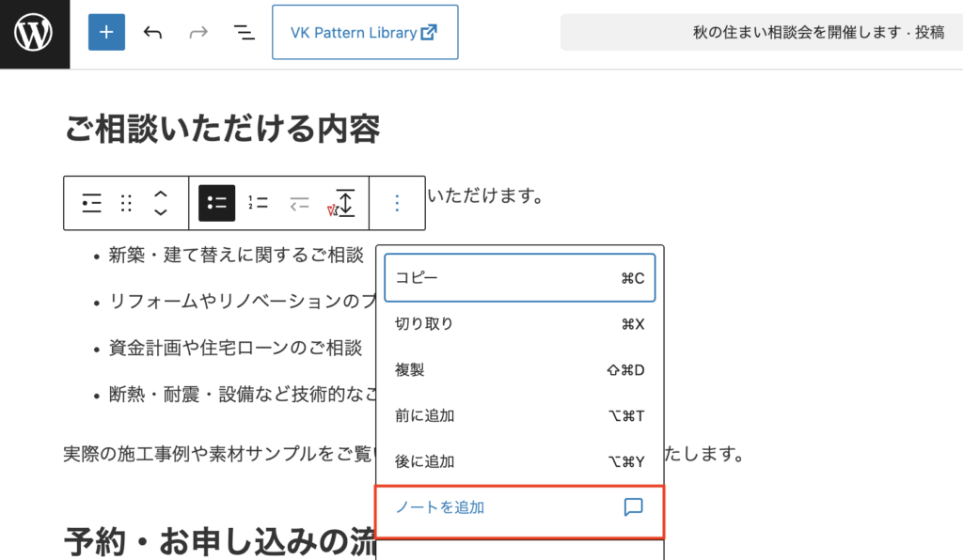The width and height of the screenshot is (963, 560).
Task: Open the VK margin spacing control
Action: [x=343, y=203]
